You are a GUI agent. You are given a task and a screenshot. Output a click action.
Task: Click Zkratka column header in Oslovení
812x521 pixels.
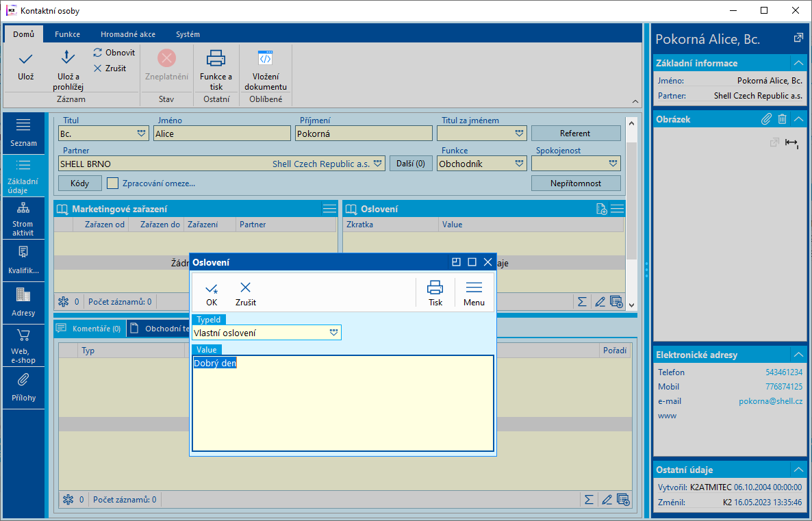click(391, 225)
